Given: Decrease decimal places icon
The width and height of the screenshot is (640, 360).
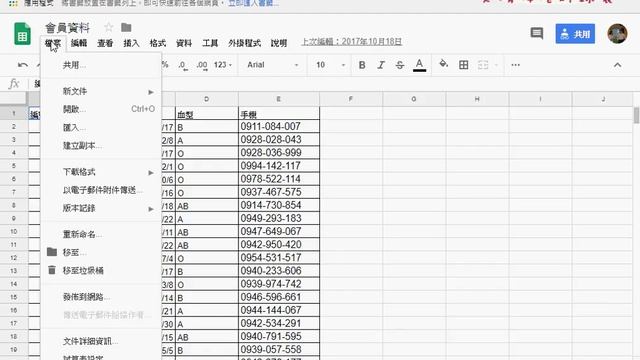Looking at the screenshot, I should (183, 65).
